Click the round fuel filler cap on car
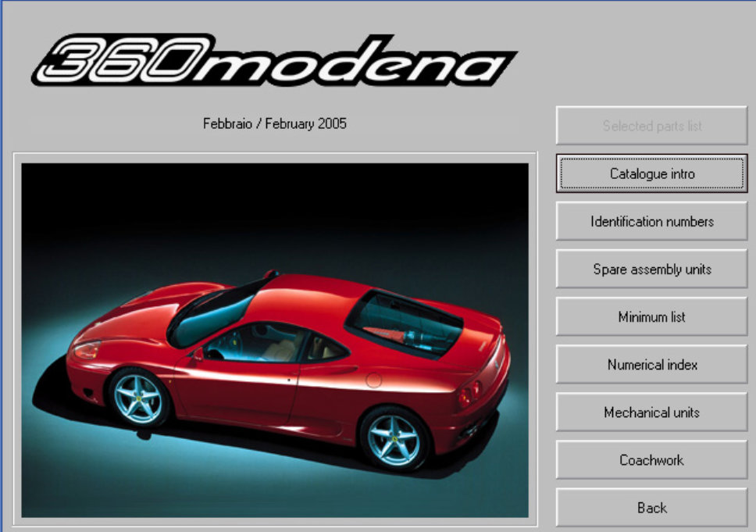This screenshot has height=532, width=756. pos(373,380)
